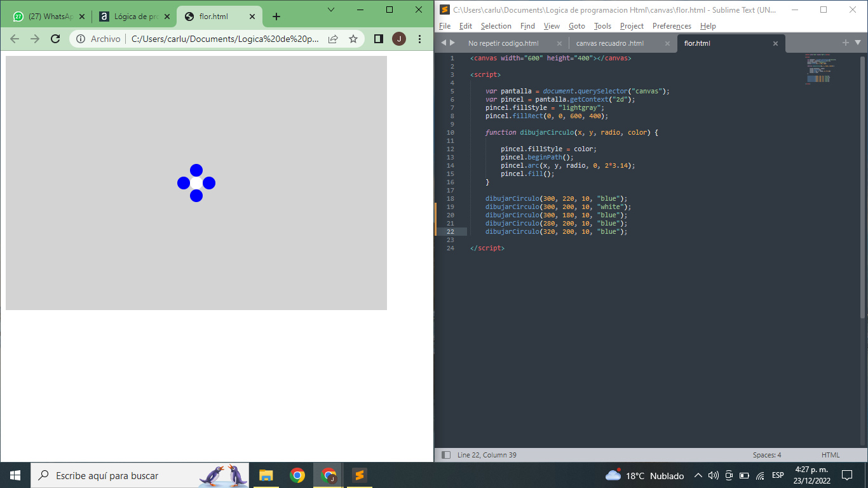The height and width of the screenshot is (488, 868).
Task: Click the Chrome address bar URL
Action: click(226, 39)
